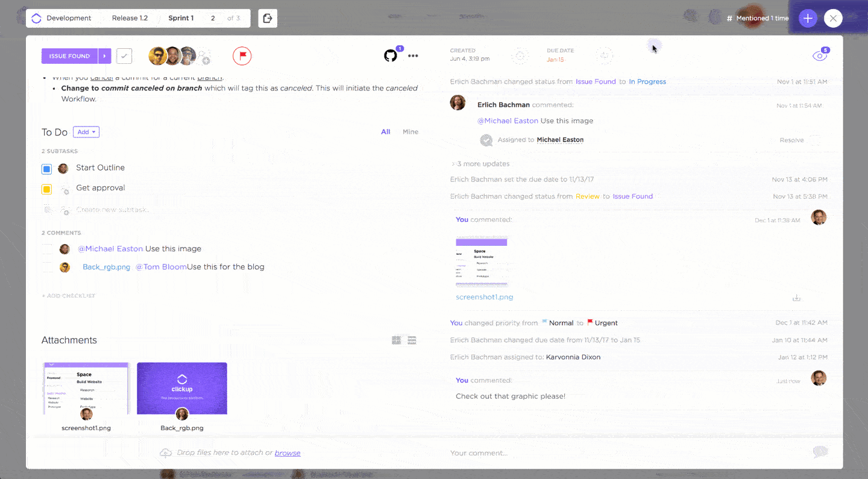Screen dimensions: 868x479
Task: Click the Michael Easton assigned name
Action: coord(560,140)
